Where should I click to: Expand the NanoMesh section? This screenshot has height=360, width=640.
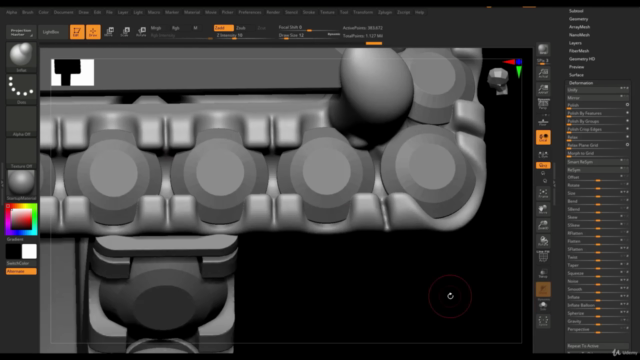pos(579,35)
